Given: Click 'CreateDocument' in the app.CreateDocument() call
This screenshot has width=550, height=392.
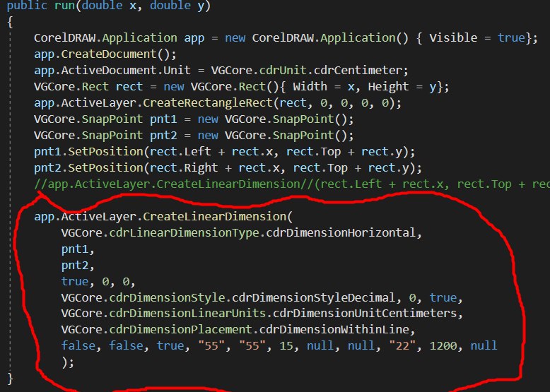Looking at the screenshot, I should click(x=109, y=54).
